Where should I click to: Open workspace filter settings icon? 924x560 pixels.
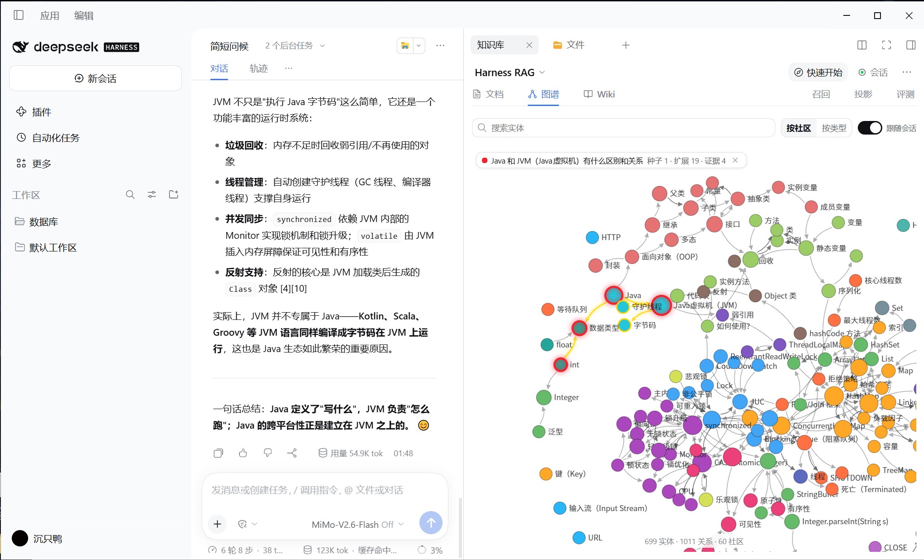(x=152, y=194)
